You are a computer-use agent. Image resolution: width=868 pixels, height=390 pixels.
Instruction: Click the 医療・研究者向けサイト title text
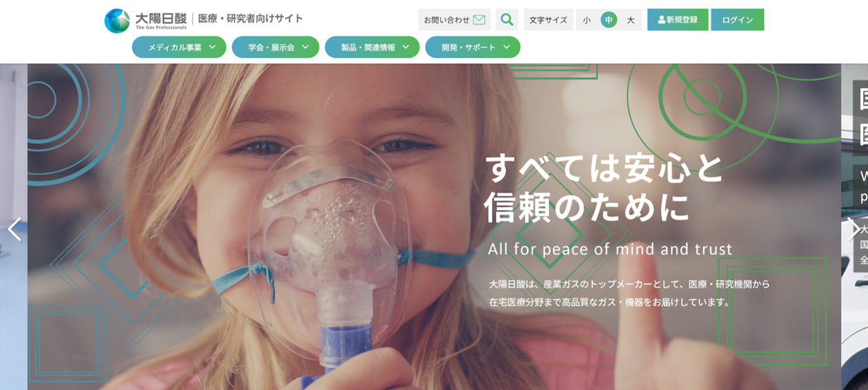[x=250, y=19]
